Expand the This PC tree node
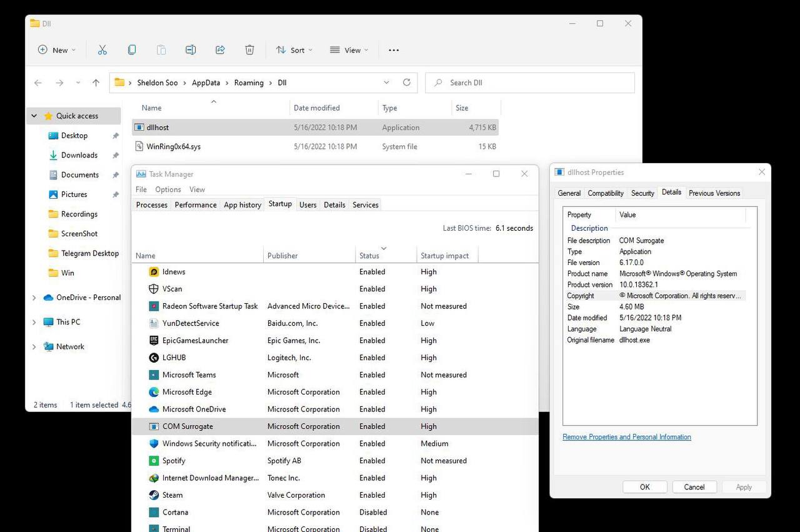800x532 pixels. pyautogui.click(x=34, y=322)
